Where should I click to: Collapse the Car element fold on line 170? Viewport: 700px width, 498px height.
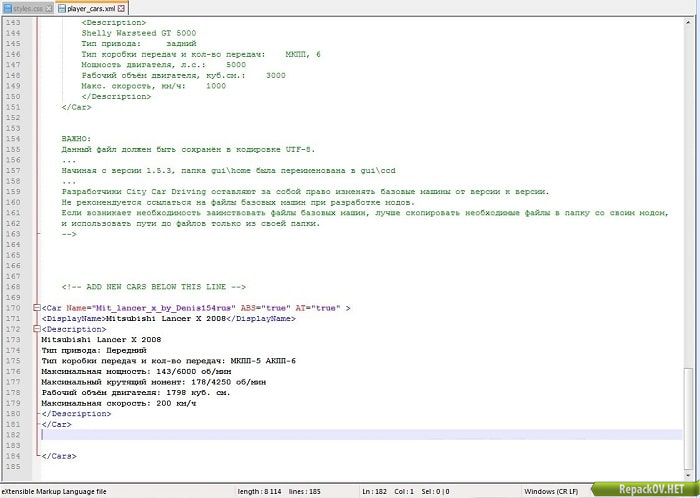[37, 308]
